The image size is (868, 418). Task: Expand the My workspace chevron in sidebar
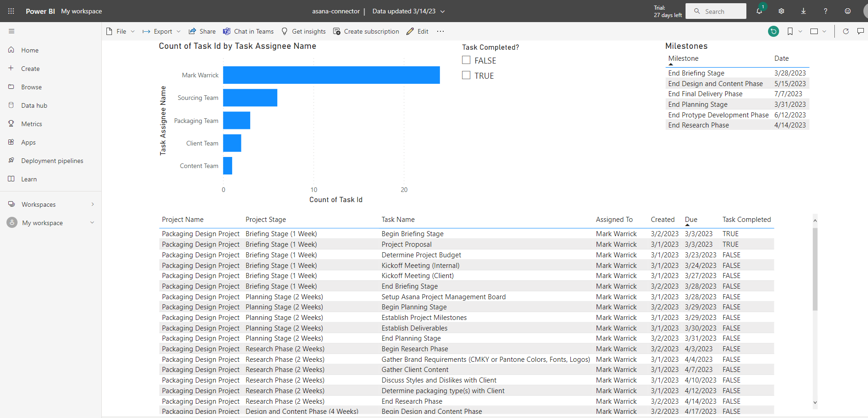pos(92,223)
